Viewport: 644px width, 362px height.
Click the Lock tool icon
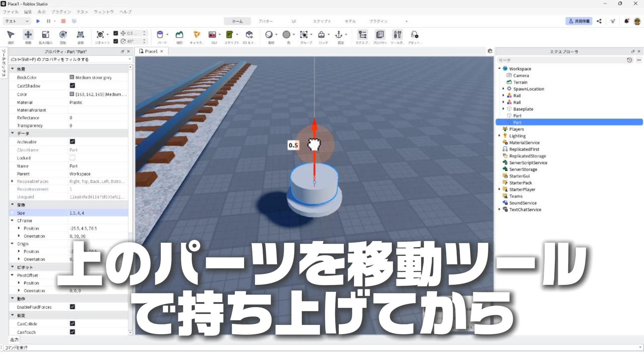321,35
